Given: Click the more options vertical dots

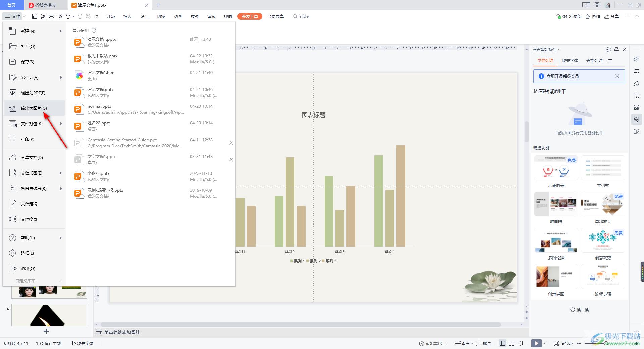Looking at the screenshot, I should coord(628,16).
